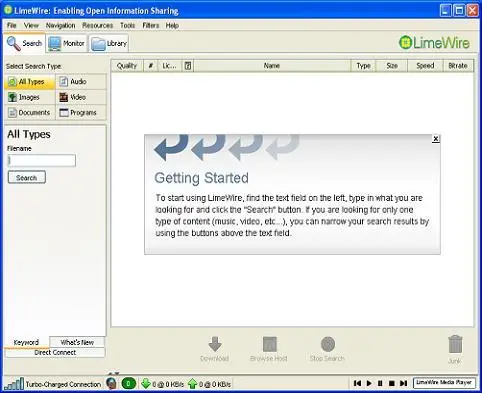Click the media player previous track button
The width and height of the screenshot is (482, 393).
coord(357,383)
